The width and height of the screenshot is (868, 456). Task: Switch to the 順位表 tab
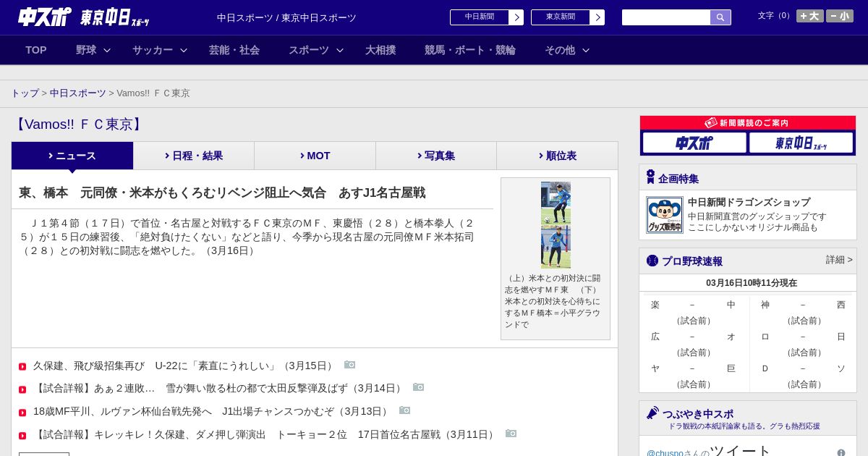pos(557,156)
